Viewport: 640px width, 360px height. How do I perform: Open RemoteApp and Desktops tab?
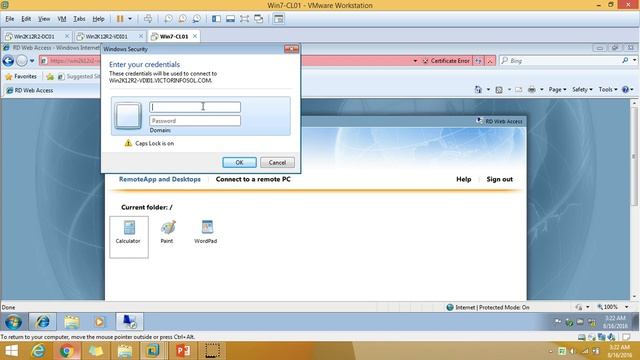160,179
